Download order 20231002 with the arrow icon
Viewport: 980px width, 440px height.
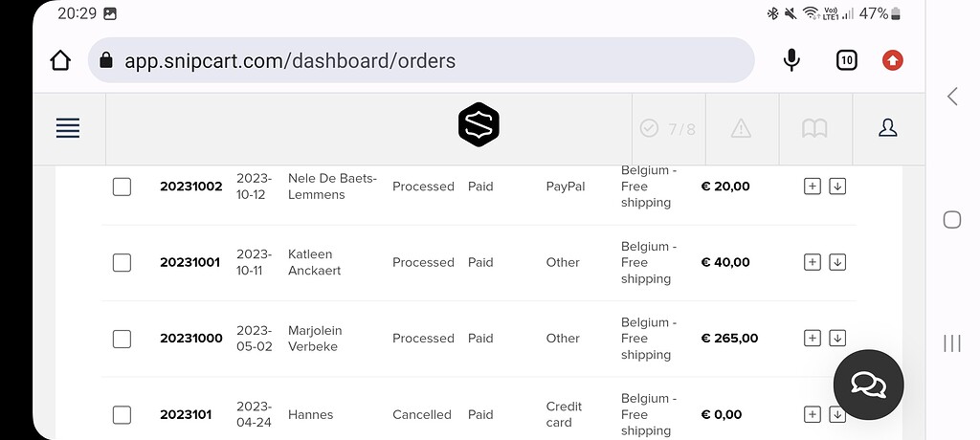tap(837, 186)
